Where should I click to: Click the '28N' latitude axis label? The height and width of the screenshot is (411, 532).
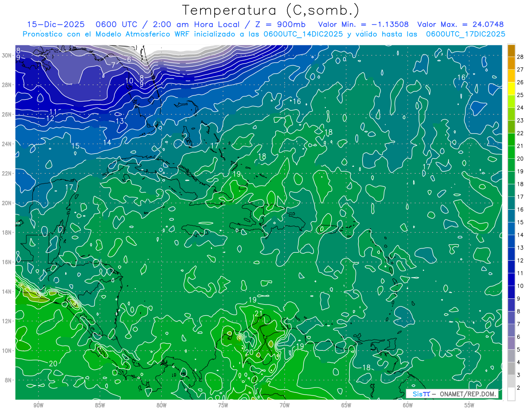7,85
